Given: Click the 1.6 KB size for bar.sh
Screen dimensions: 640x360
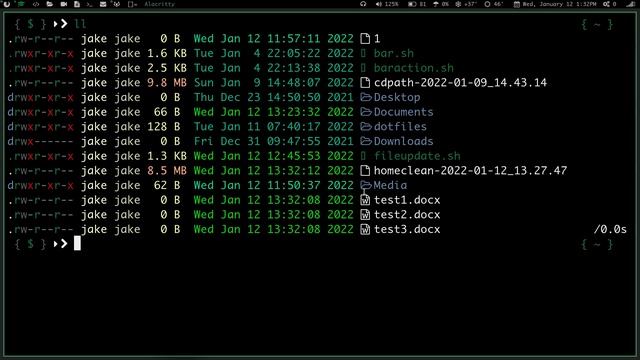Looking at the screenshot, I should tap(167, 53).
